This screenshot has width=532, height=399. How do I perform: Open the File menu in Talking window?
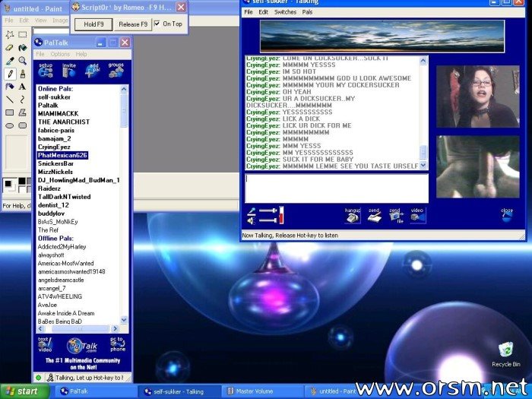pos(249,12)
